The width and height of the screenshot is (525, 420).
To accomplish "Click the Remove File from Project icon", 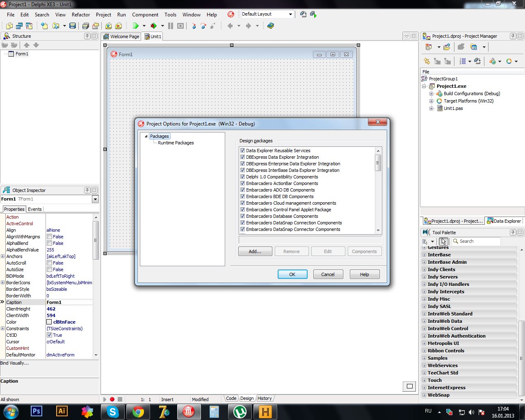I will [x=118, y=26].
